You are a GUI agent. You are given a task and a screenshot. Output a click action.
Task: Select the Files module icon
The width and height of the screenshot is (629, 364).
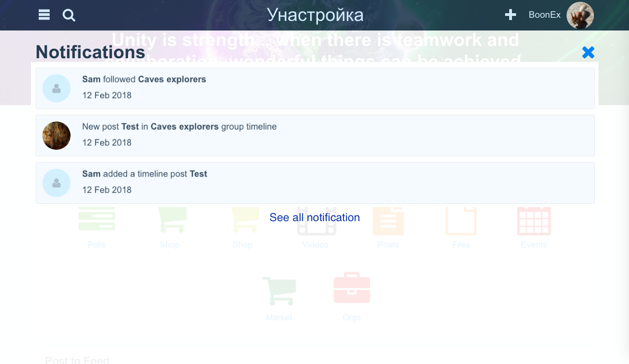pos(461,221)
